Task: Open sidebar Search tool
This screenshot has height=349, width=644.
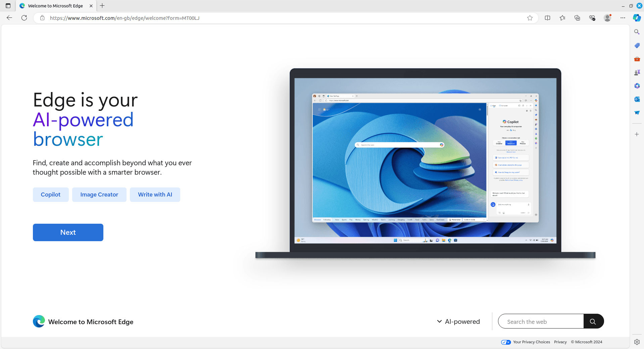Action: (637, 32)
